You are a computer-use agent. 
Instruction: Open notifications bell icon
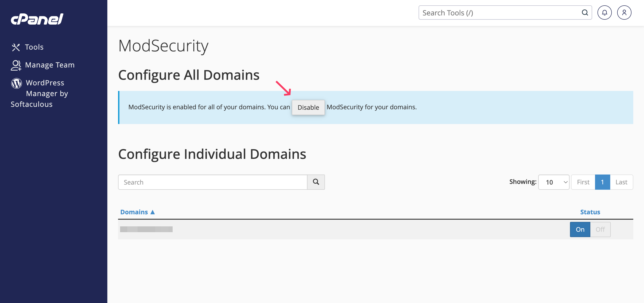pos(604,13)
